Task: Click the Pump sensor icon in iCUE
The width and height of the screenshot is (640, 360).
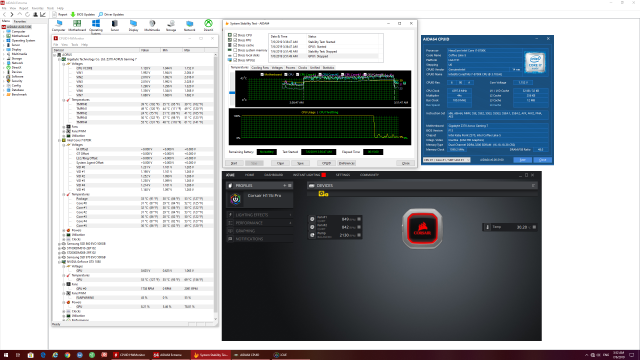Action: [x=312, y=235]
